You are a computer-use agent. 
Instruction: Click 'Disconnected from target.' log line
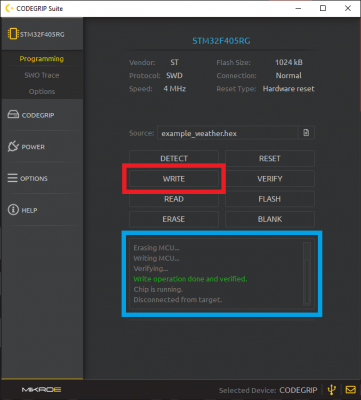point(178,300)
